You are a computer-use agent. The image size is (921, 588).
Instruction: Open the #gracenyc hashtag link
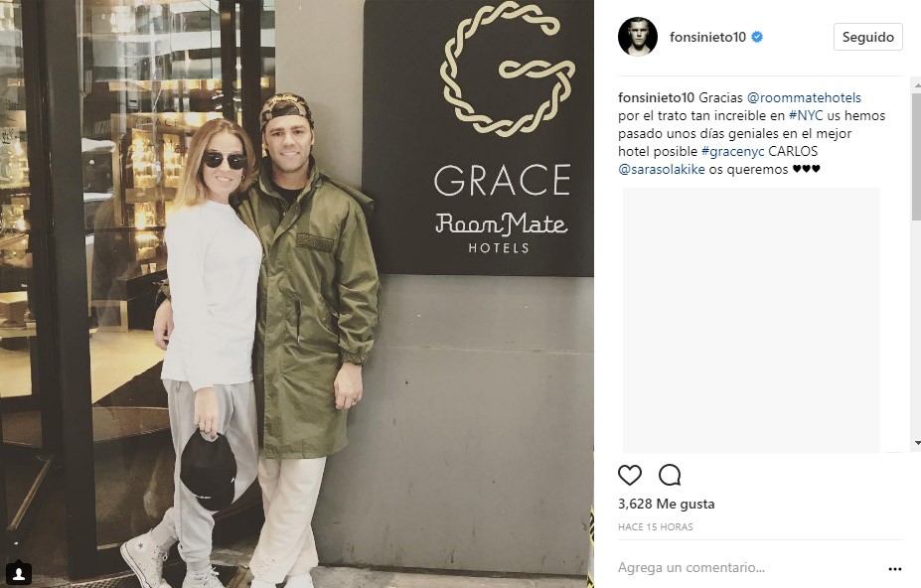(x=732, y=152)
